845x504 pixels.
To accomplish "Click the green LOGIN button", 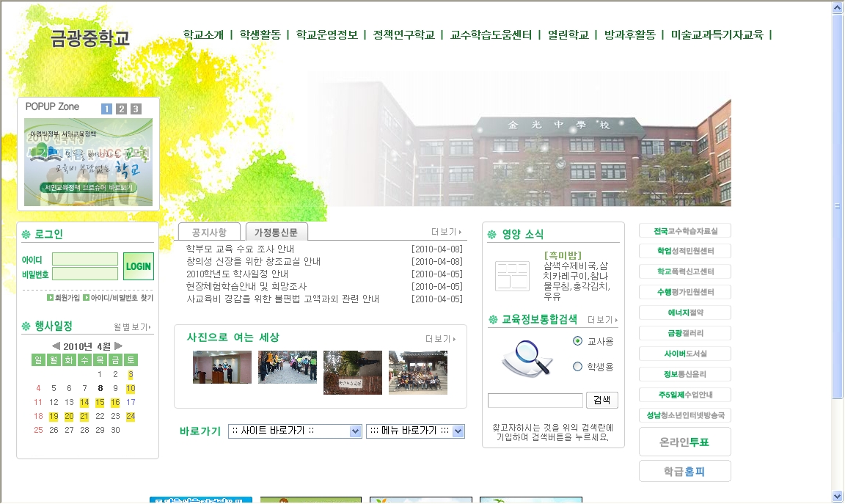I will tap(138, 266).
